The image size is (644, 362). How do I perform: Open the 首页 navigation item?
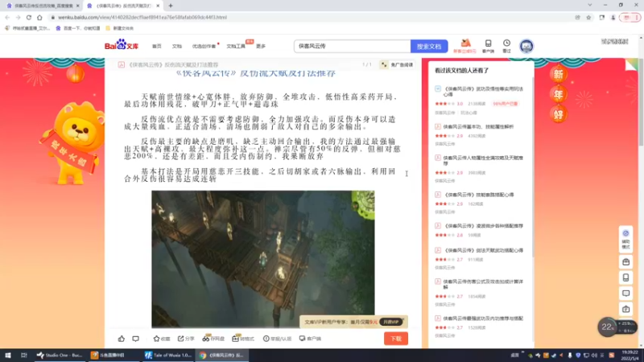(157, 47)
